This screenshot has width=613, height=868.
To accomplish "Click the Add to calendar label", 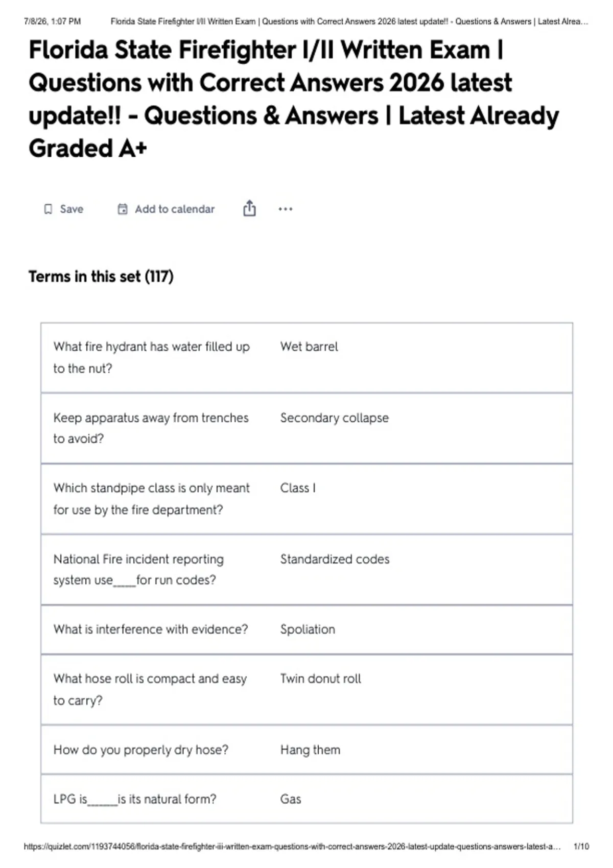I will (175, 209).
